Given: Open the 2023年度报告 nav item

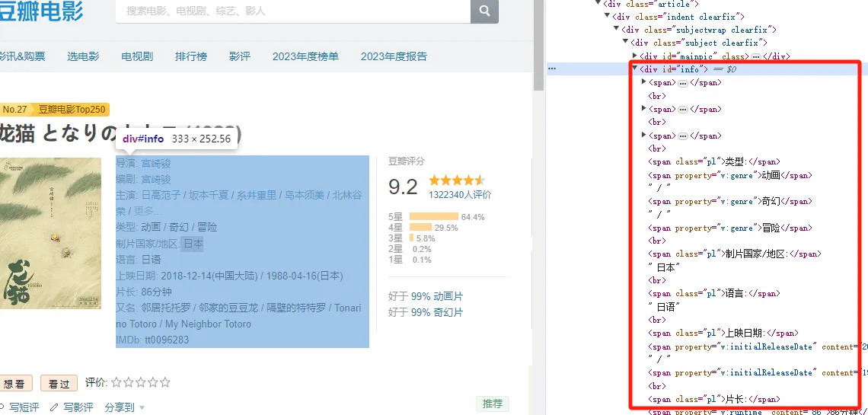Looking at the screenshot, I should [394, 56].
